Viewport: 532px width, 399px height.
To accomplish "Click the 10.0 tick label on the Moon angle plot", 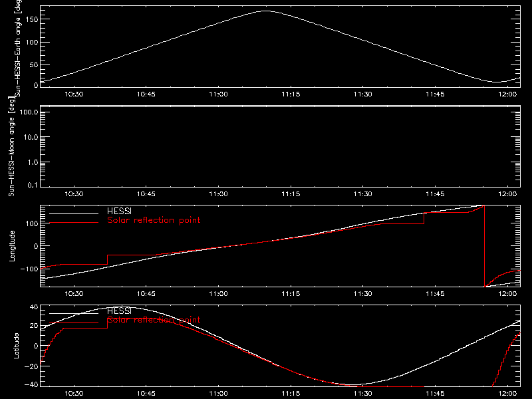I will pos(31,137).
